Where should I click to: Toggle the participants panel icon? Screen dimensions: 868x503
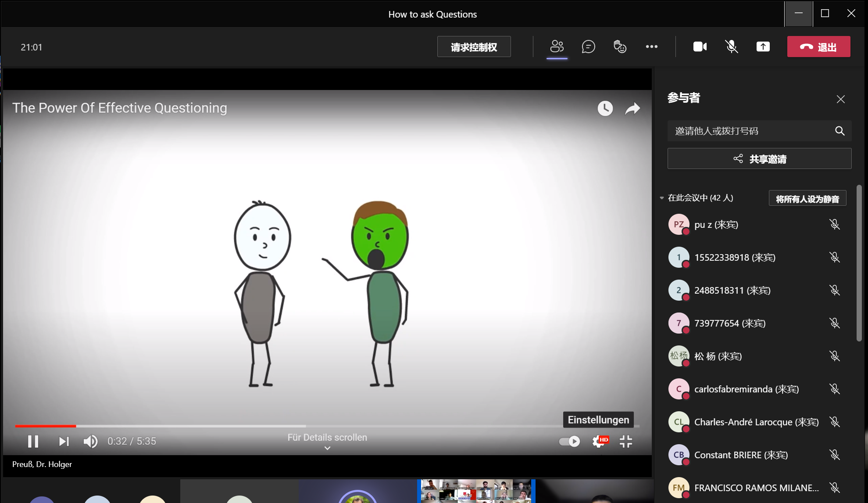click(557, 47)
